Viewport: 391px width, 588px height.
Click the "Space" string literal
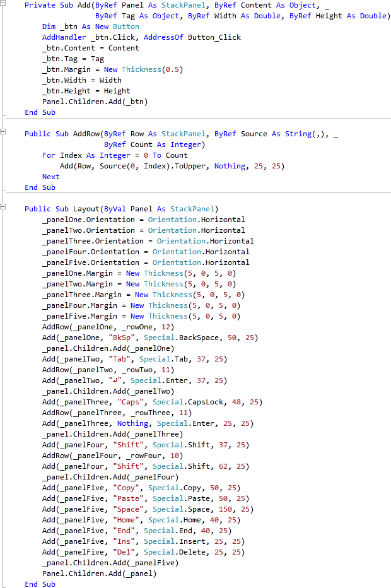[x=128, y=509]
